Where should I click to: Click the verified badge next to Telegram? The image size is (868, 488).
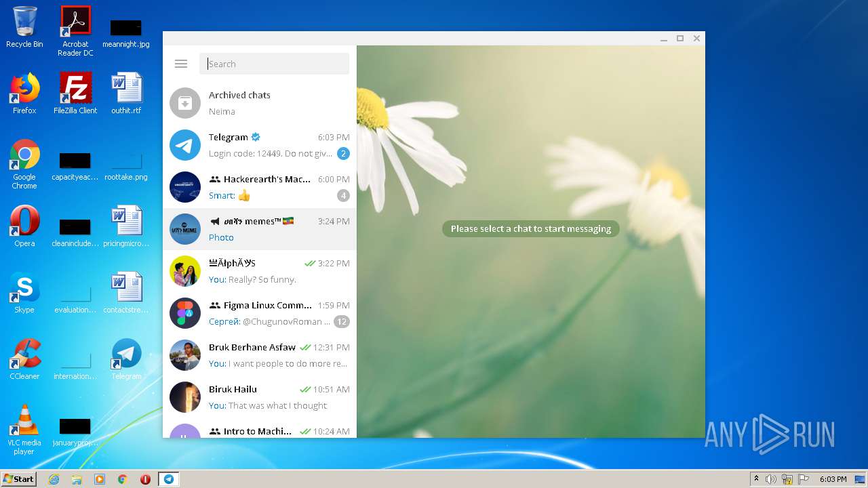tap(256, 137)
